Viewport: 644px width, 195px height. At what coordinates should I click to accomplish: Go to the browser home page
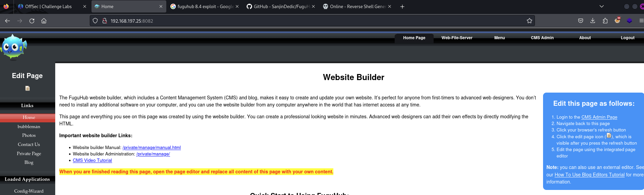tap(44, 21)
